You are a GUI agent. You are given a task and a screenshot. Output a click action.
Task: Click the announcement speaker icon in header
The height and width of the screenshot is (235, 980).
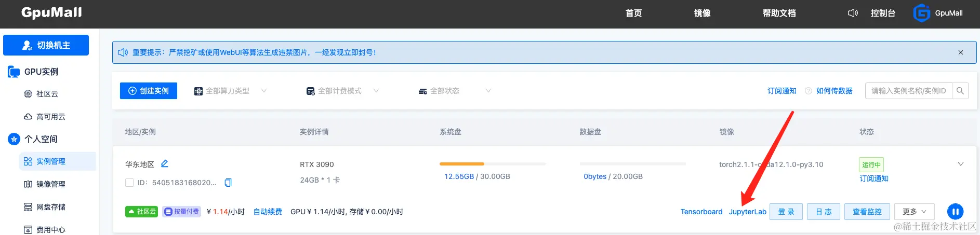click(x=852, y=13)
